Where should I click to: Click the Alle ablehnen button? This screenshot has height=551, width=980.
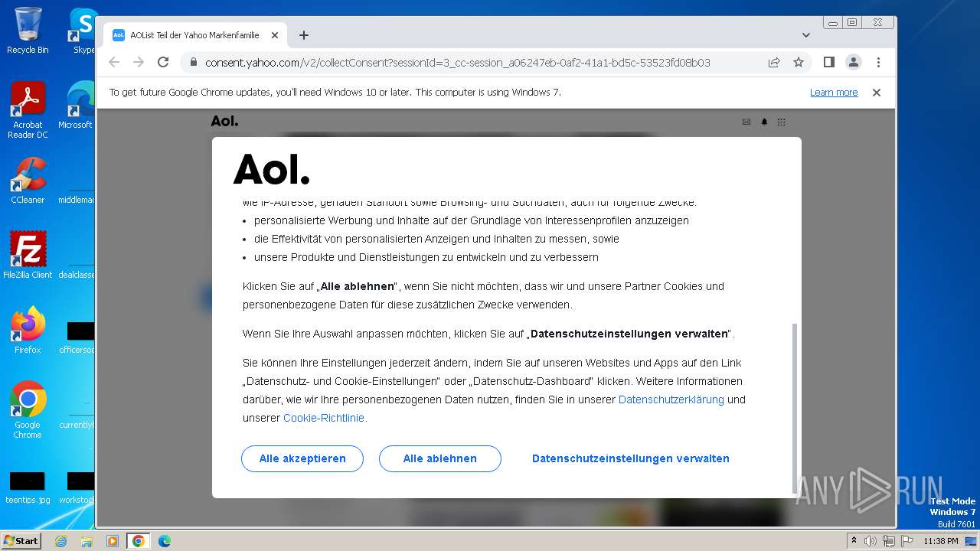click(440, 458)
